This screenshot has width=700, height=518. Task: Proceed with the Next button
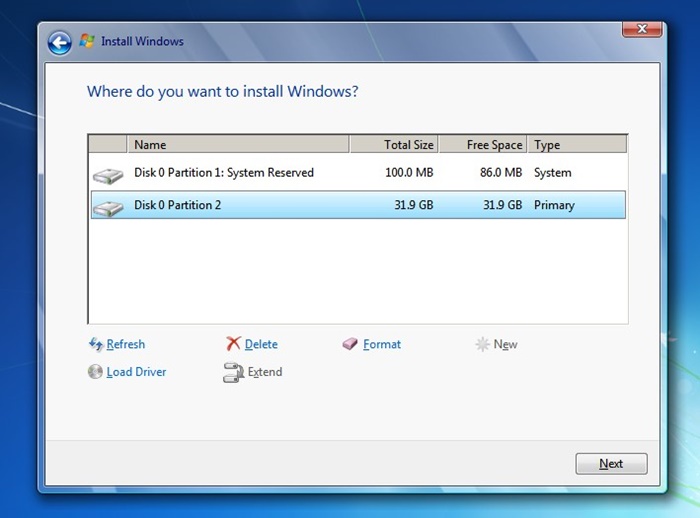(611, 464)
